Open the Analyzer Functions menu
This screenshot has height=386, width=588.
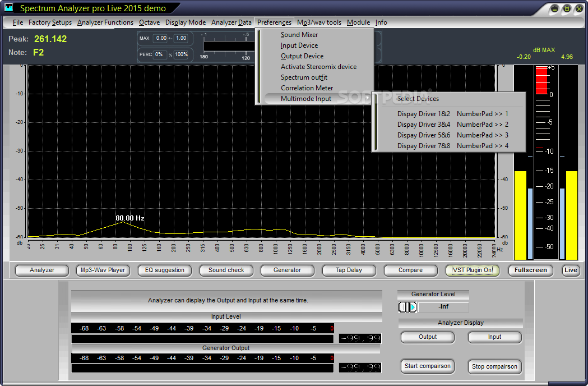105,22
